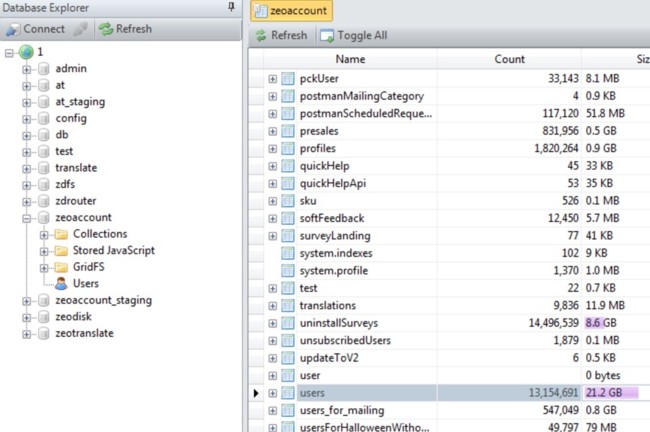The image size is (650, 432).
Task: Expand the zeoaccount_staging database node
Action: click(27, 301)
